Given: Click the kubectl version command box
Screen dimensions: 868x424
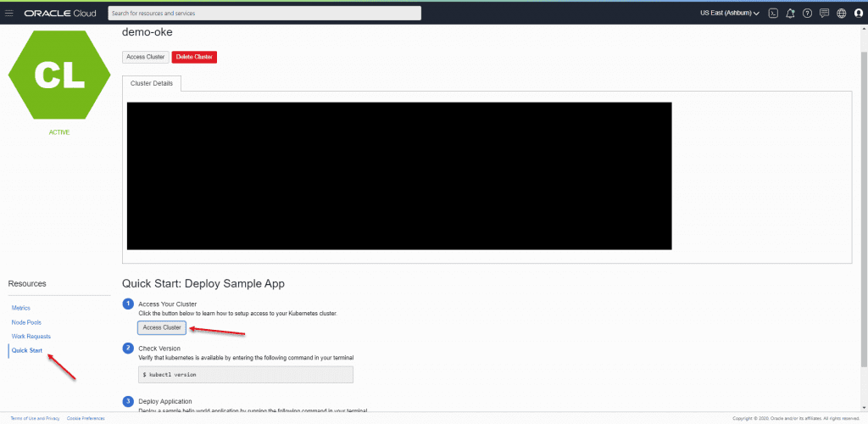Looking at the screenshot, I should tap(245, 375).
